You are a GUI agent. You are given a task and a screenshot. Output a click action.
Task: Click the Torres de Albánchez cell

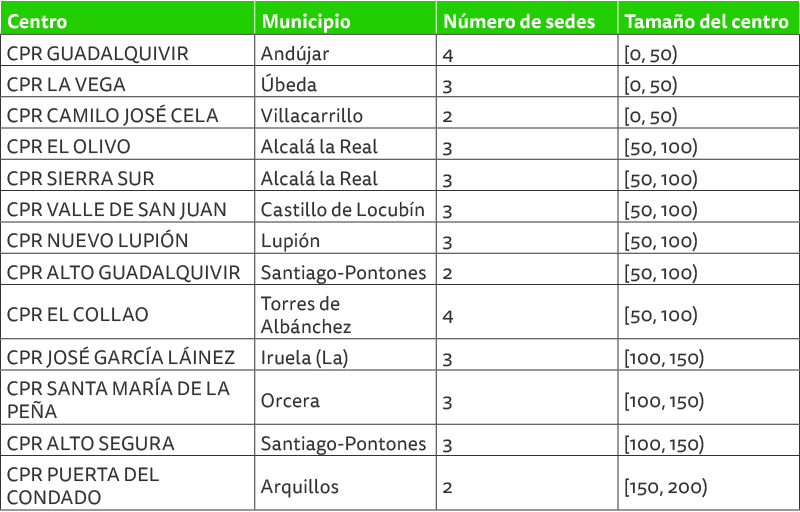click(345, 312)
